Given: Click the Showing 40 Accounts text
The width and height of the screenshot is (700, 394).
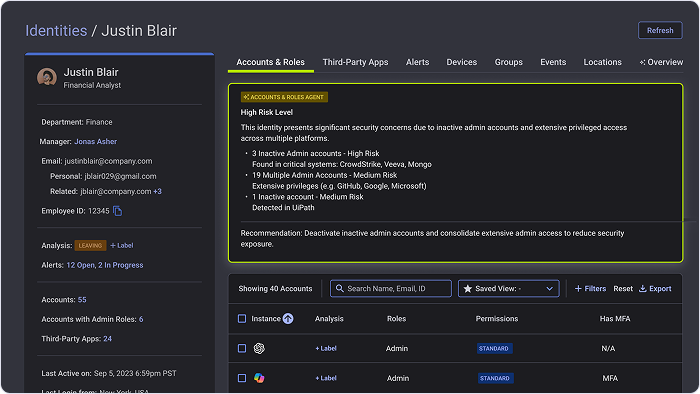Looking at the screenshot, I should pyautogui.click(x=275, y=289).
